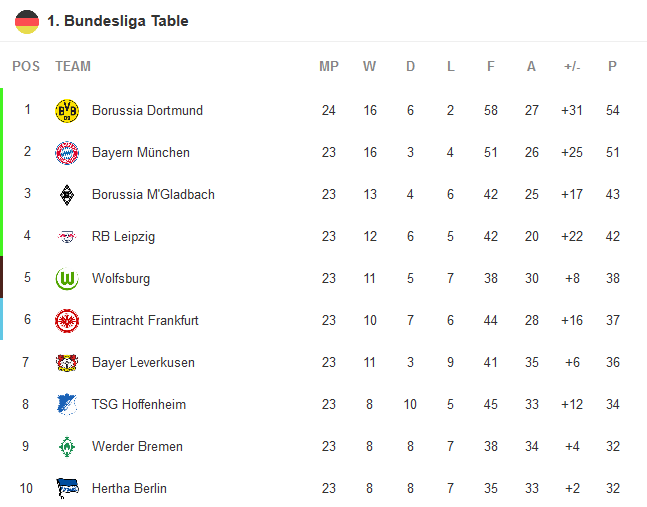
Task: Sort by goal difference +/- header
Action: (572, 66)
